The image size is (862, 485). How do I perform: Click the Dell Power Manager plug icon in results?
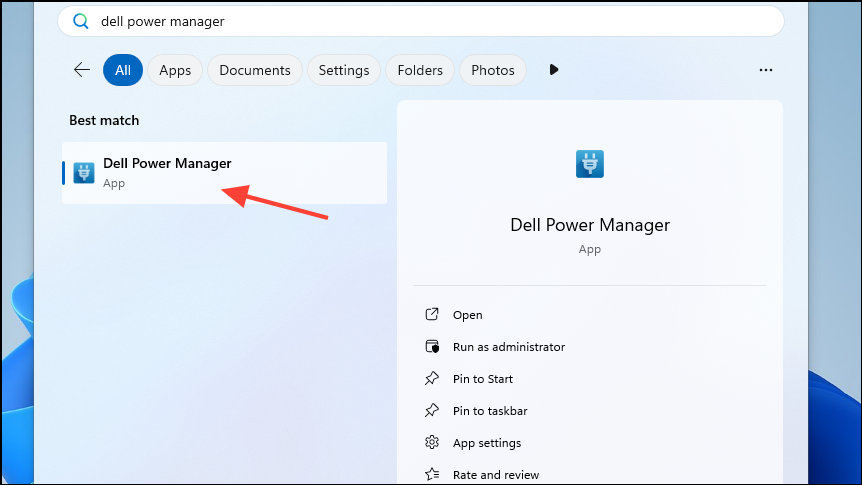point(84,173)
